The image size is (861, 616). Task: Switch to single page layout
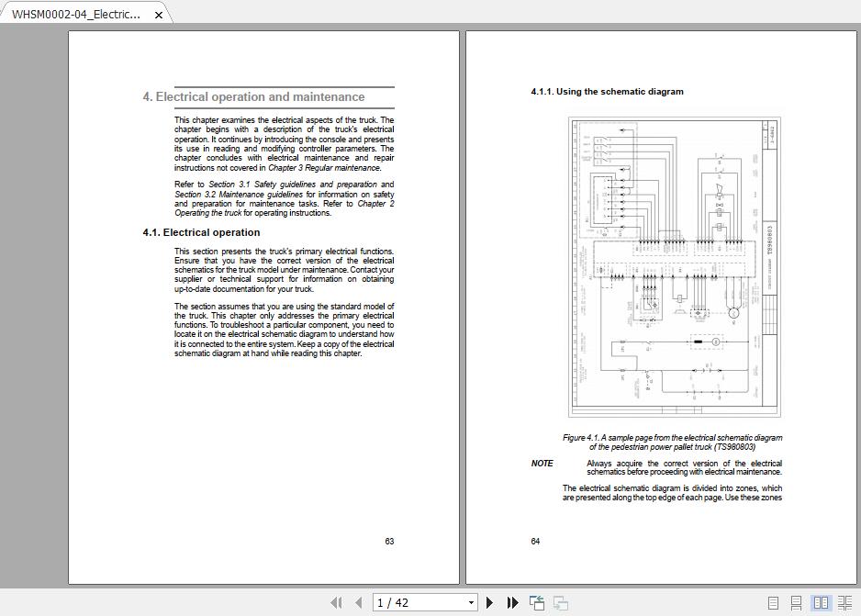click(x=774, y=602)
